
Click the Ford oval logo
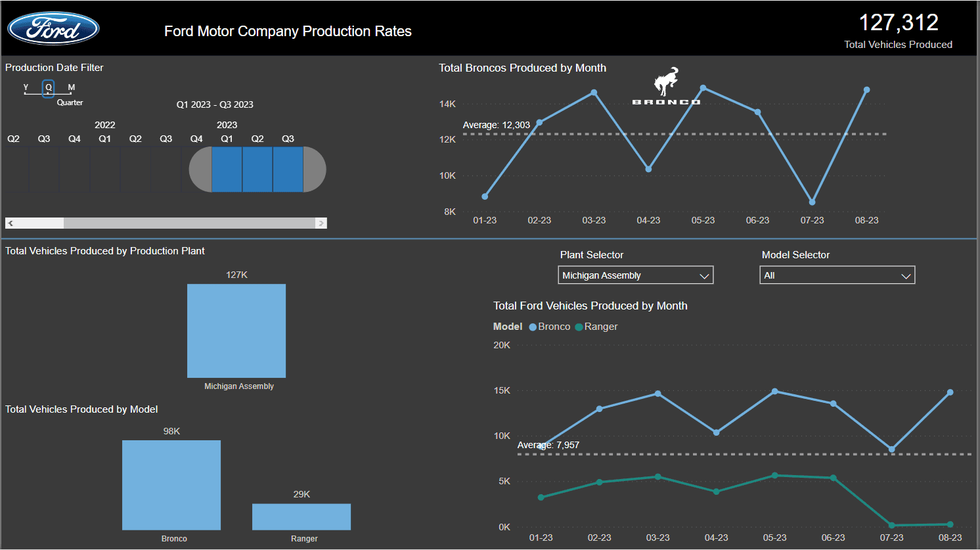[x=53, y=28]
